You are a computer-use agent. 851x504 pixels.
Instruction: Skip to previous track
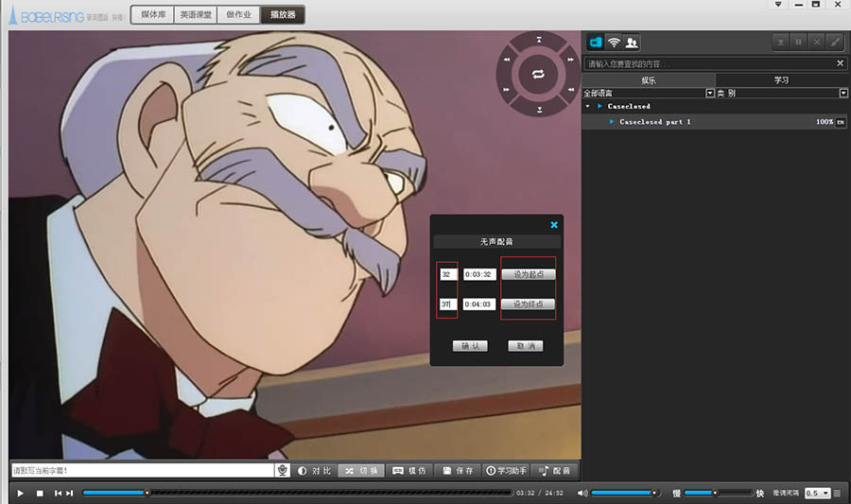click(58, 494)
